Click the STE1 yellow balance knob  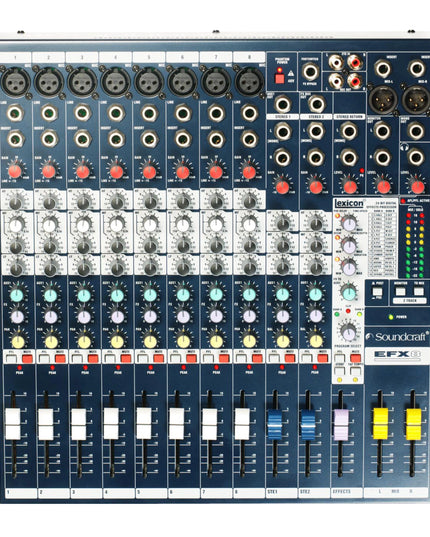[x=283, y=341]
